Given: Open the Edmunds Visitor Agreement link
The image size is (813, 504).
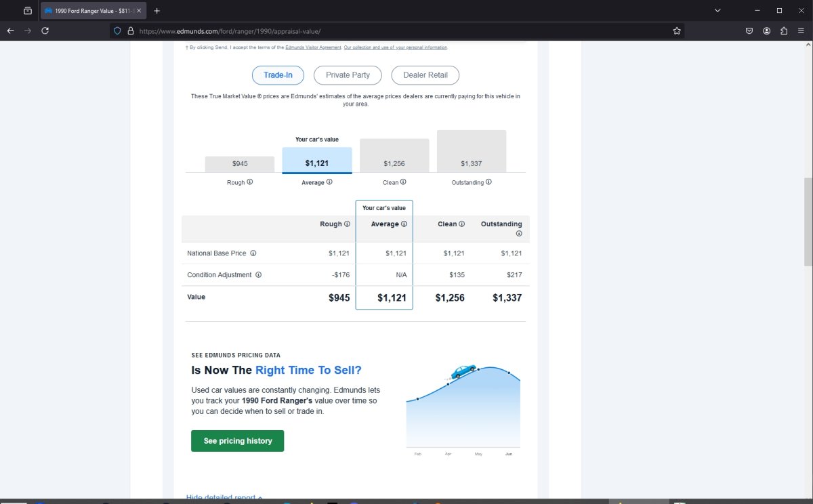Looking at the screenshot, I should [x=313, y=47].
